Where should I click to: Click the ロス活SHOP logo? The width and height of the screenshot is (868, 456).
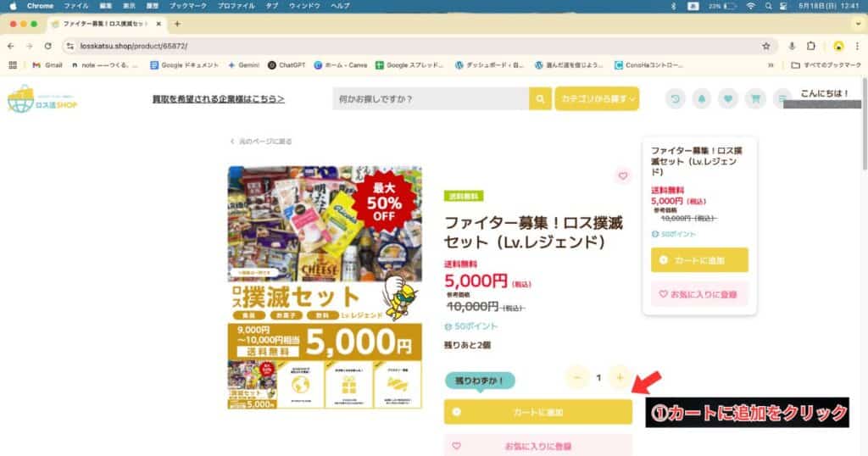click(42, 100)
